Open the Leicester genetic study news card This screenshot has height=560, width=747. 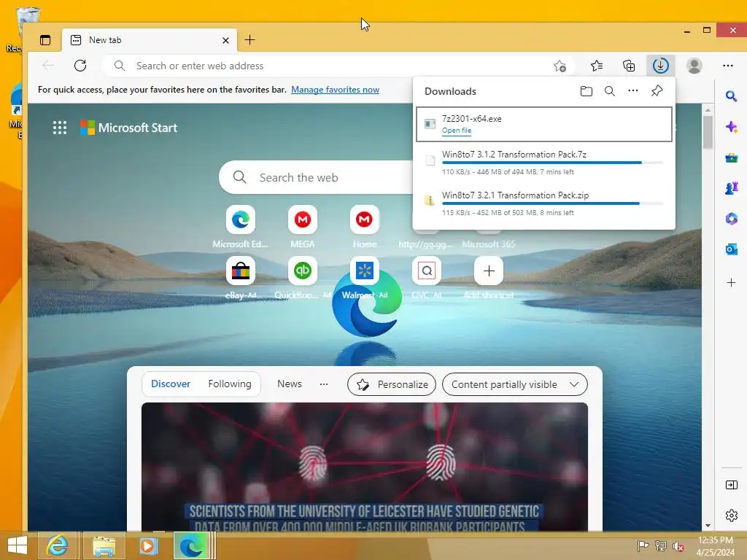pyautogui.click(x=365, y=467)
